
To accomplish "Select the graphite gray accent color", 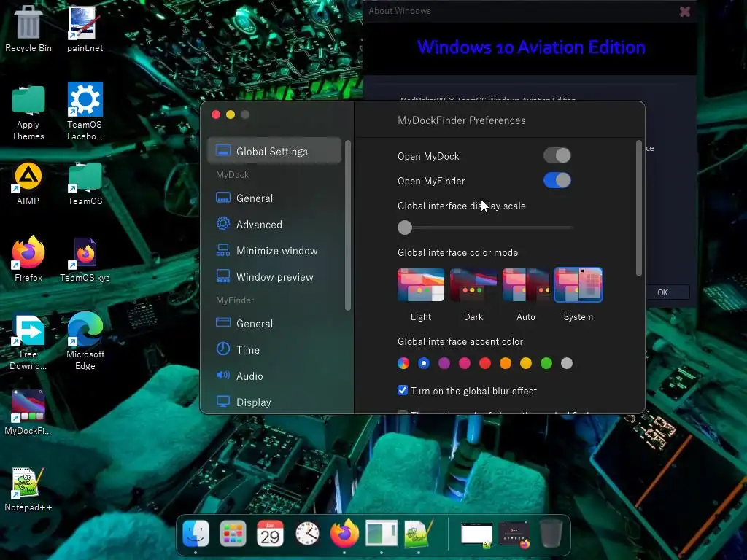I will pyautogui.click(x=566, y=363).
